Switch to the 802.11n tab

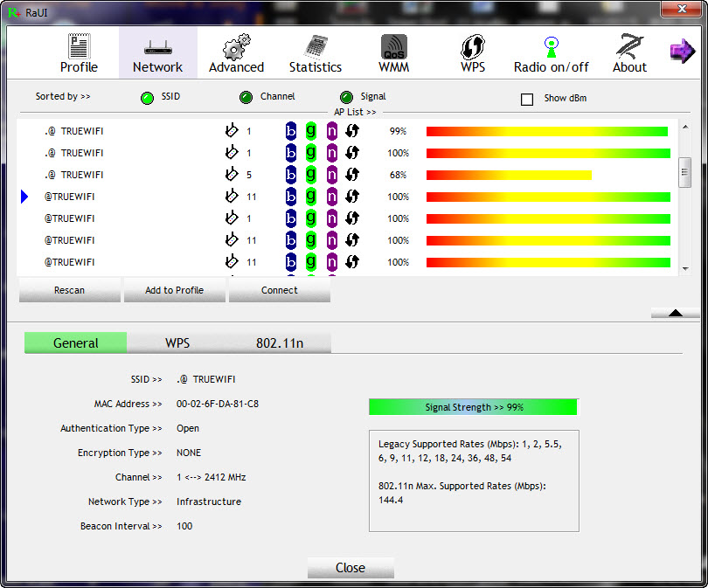[x=280, y=343]
